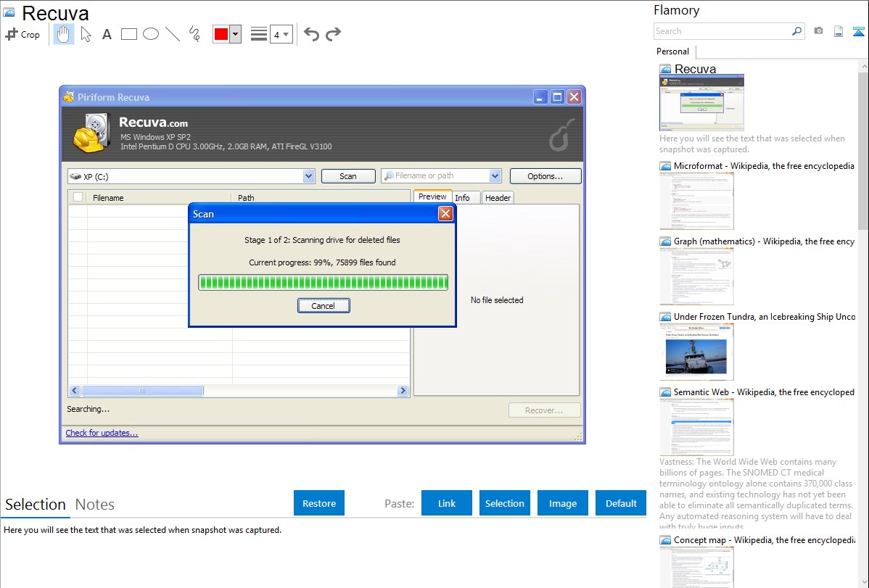Undo the last annotation

[311, 34]
